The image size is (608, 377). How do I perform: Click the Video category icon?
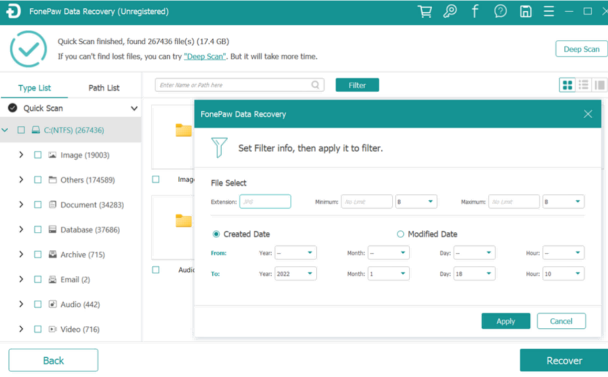[x=52, y=329]
